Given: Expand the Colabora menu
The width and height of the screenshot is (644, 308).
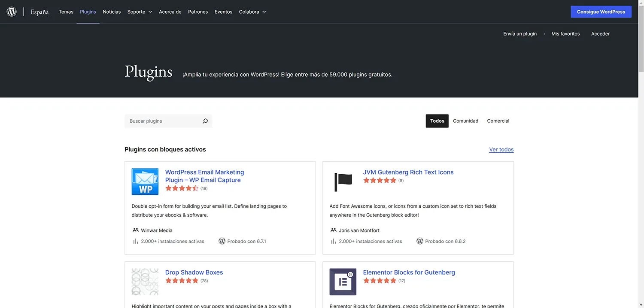Looking at the screenshot, I should pos(252,12).
